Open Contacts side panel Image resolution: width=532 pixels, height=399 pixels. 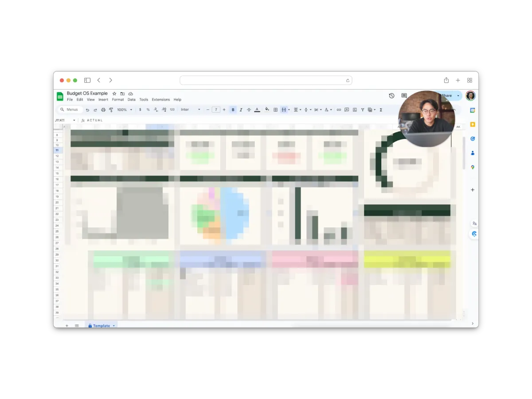click(473, 153)
